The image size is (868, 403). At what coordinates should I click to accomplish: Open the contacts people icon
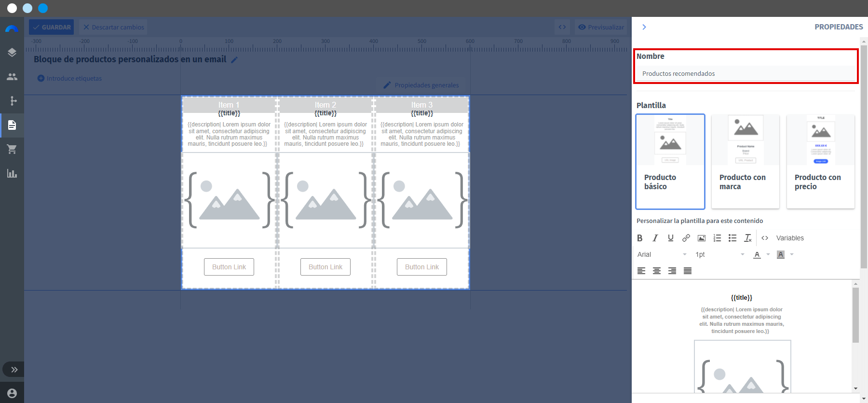click(x=12, y=77)
